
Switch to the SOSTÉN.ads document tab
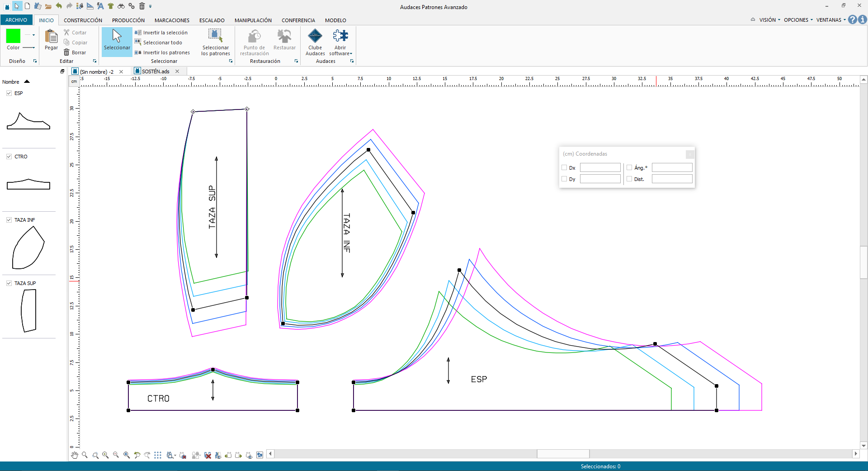[156, 71]
